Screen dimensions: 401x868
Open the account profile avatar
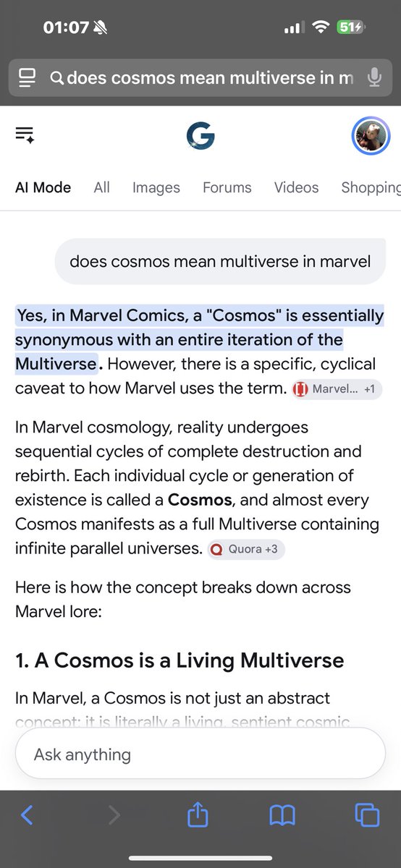coord(371,135)
